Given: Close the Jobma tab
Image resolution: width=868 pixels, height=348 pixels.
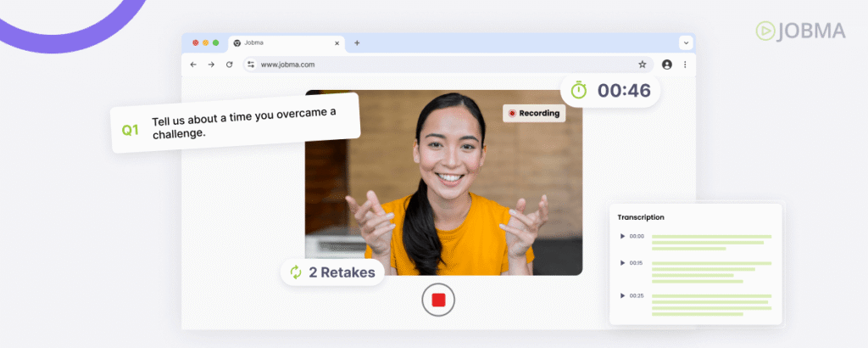Looking at the screenshot, I should pos(337,42).
